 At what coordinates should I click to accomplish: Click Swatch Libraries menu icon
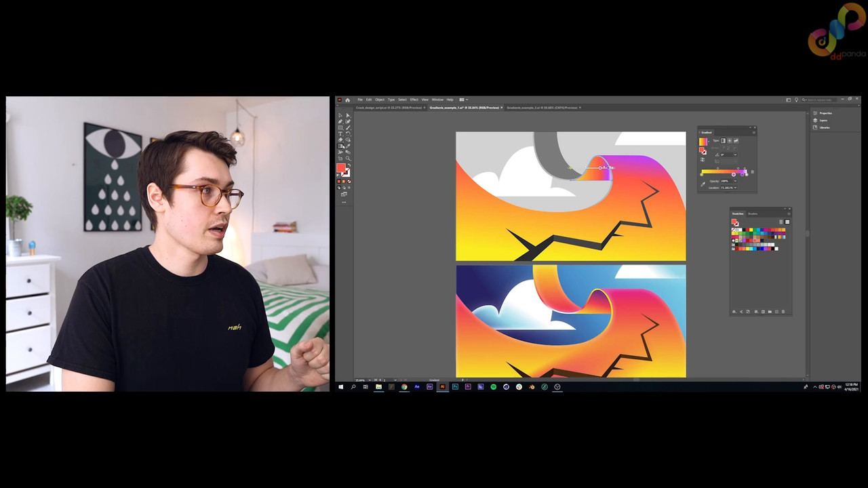(734, 312)
